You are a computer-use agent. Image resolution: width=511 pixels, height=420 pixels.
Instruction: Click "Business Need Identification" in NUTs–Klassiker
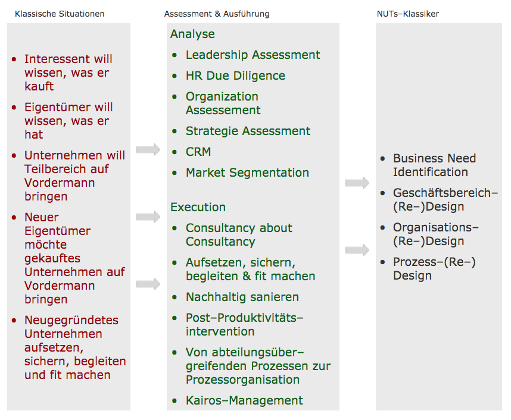tap(434, 165)
